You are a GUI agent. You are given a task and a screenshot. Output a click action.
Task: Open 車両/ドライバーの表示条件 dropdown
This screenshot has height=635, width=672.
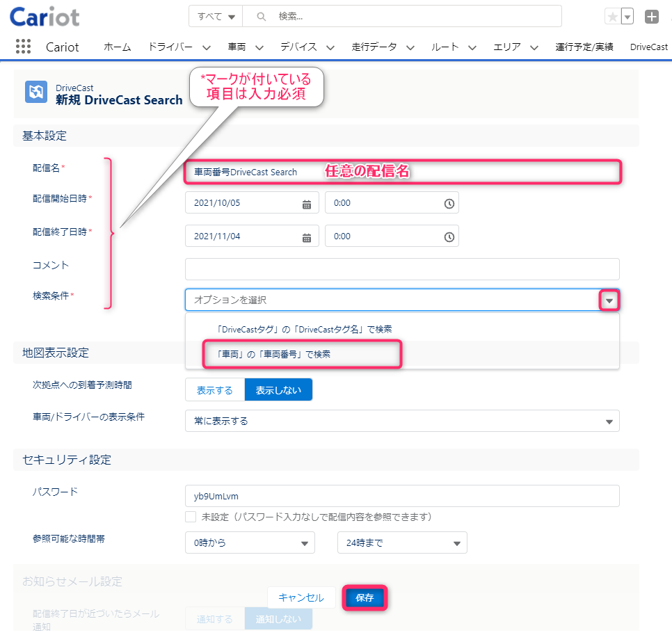(402, 421)
